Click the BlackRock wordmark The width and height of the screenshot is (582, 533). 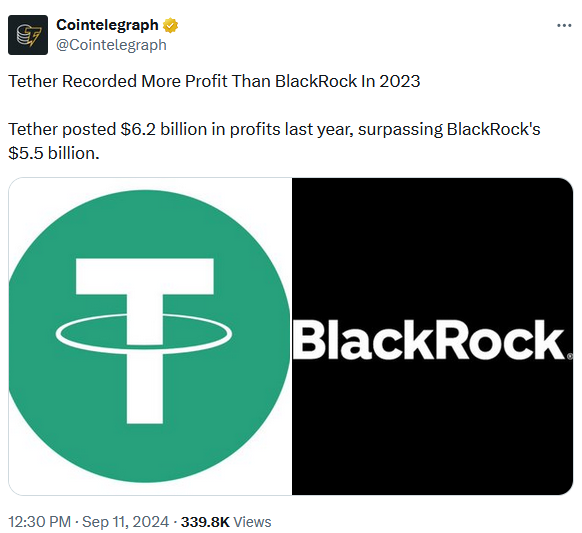tap(429, 340)
